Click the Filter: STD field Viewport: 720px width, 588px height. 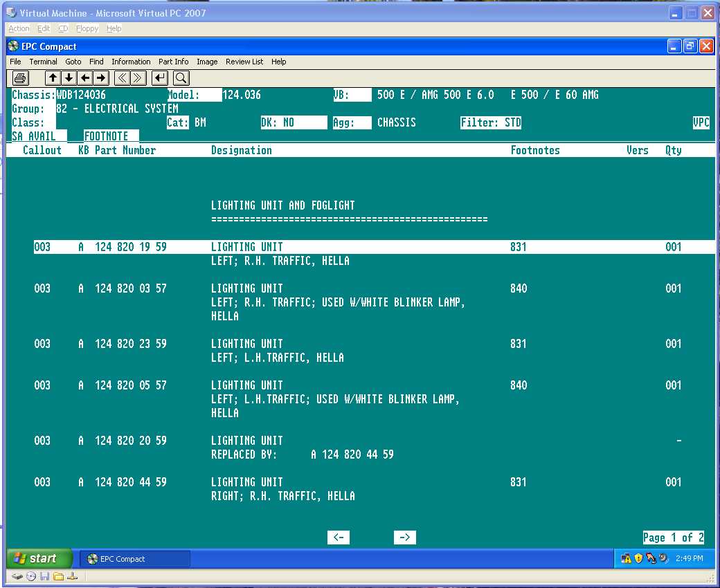tap(491, 122)
